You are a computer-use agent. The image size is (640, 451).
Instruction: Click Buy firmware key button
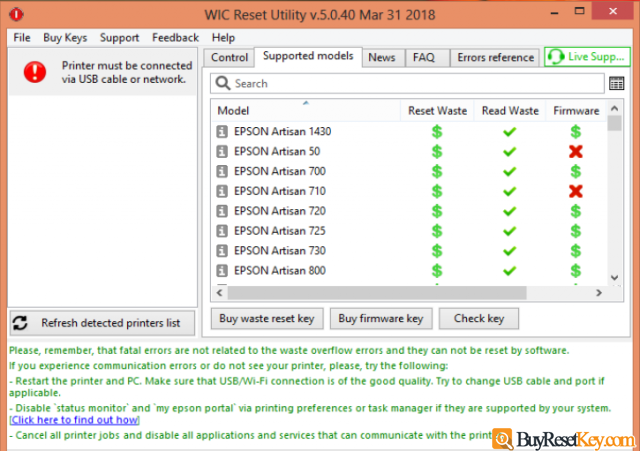click(381, 318)
